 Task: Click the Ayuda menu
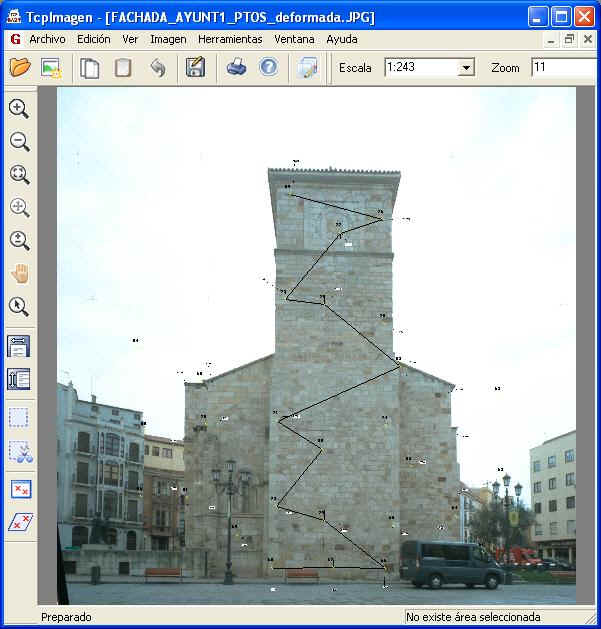tap(342, 39)
